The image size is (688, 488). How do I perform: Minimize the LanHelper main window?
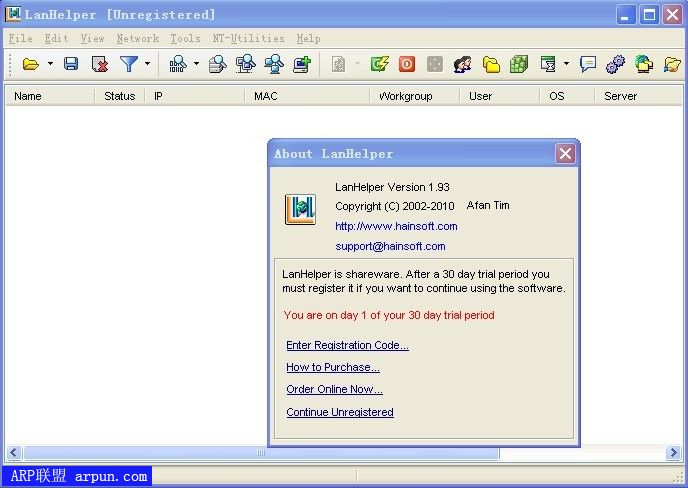tap(626, 15)
